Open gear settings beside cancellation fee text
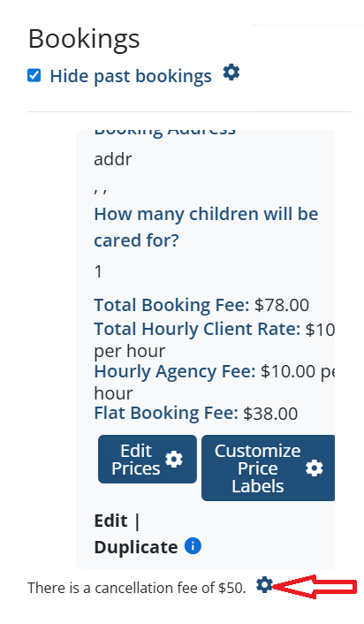 pos(264,584)
